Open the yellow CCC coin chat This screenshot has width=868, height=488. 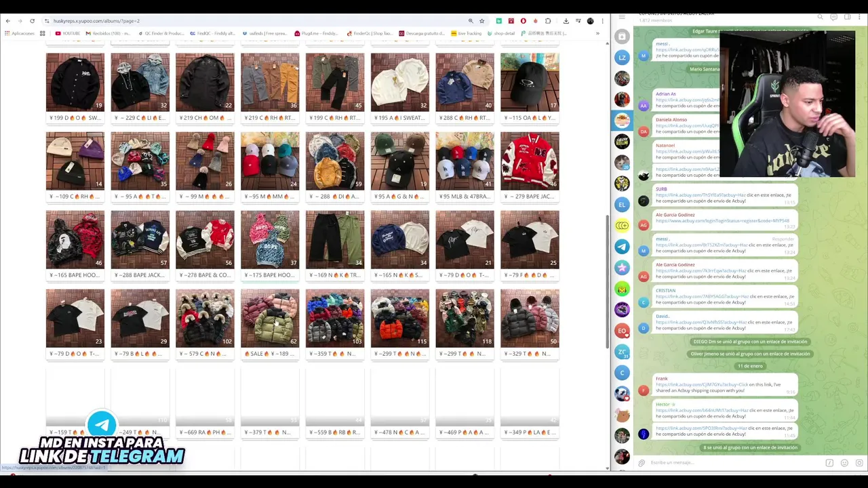(622, 225)
